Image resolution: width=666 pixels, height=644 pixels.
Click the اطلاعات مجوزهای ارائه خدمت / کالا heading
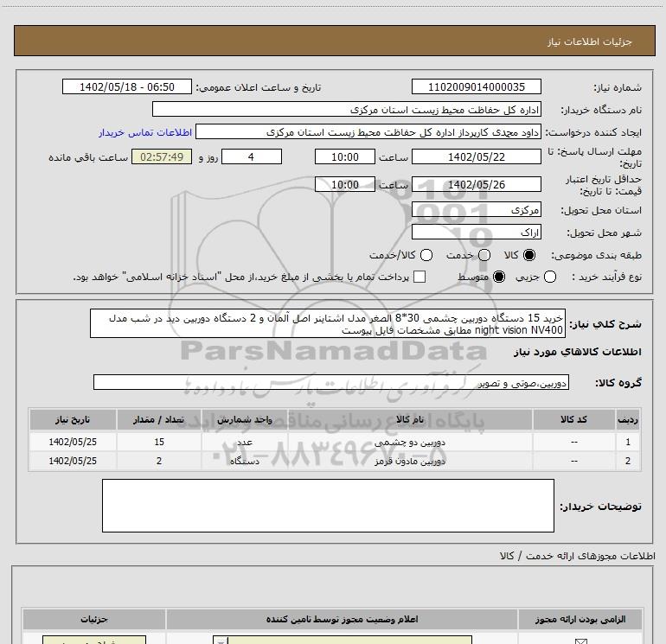click(578, 556)
